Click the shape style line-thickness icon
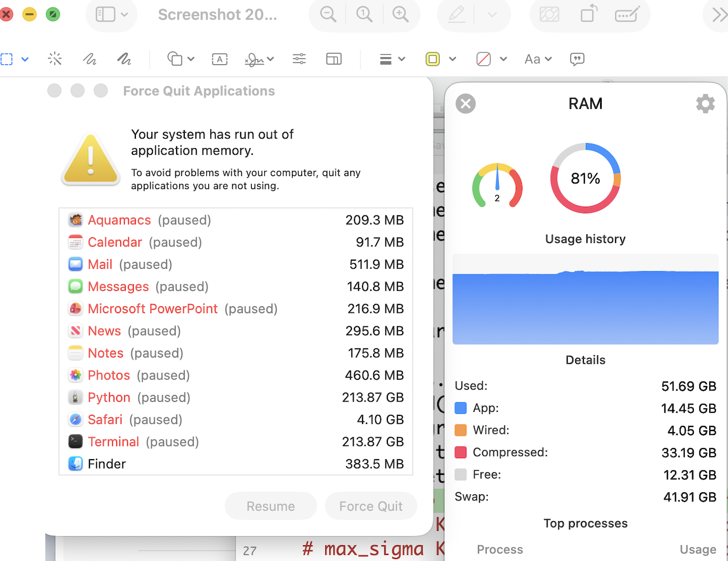This screenshot has height=561, width=728. [x=386, y=60]
